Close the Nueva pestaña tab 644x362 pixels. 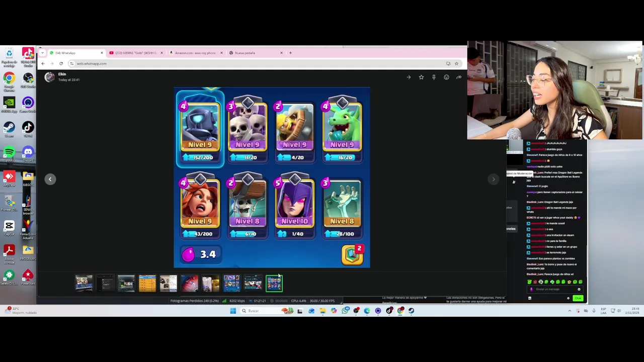pos(281,53)
